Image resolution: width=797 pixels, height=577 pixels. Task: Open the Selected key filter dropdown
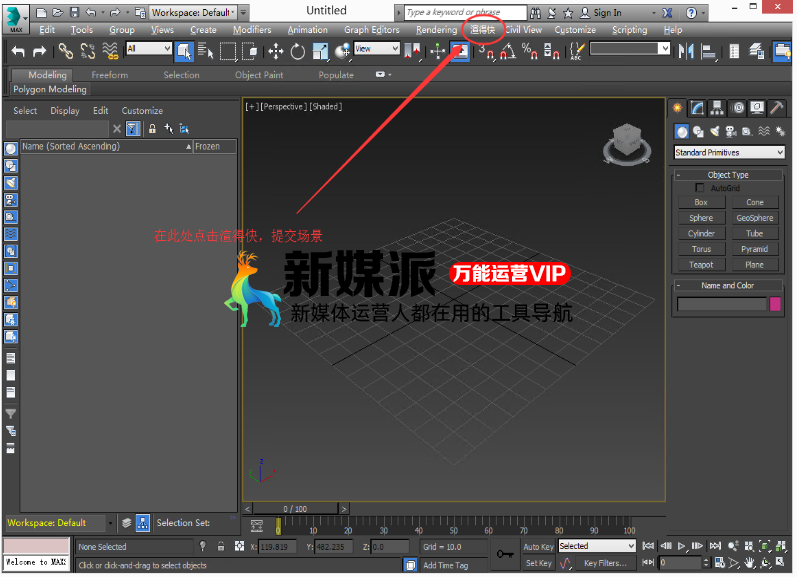(x=597, y=546)
